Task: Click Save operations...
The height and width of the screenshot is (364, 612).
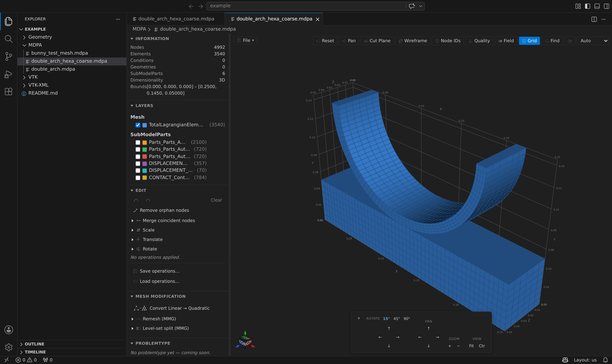Action: coord(156,271)
